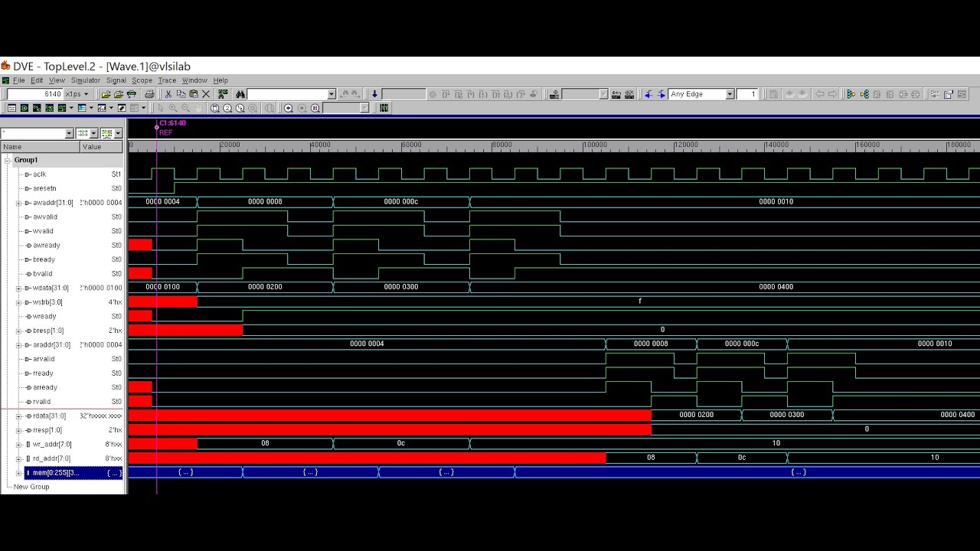The width and height of the screenshot is (980, 551).
Task: Select the wr_addr[7:0] signal row
Action: pos(62,444)
